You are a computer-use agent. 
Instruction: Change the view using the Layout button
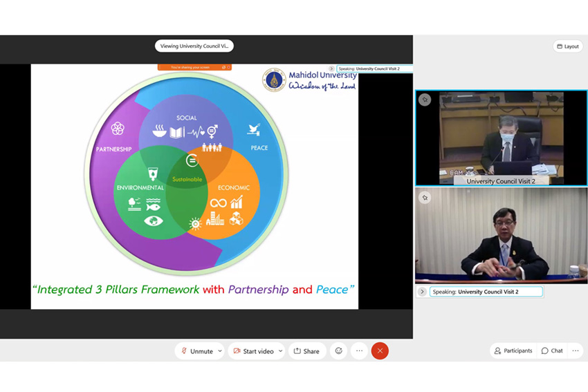point(567,46)
